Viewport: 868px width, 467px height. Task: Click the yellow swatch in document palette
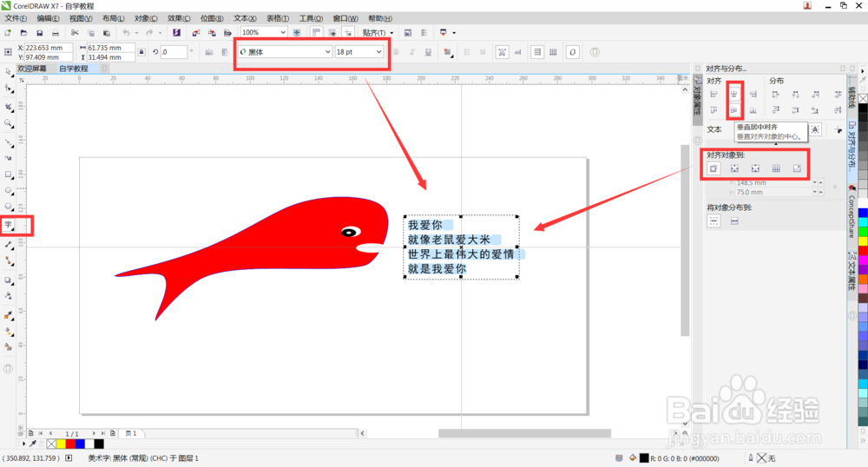point(61,444)
